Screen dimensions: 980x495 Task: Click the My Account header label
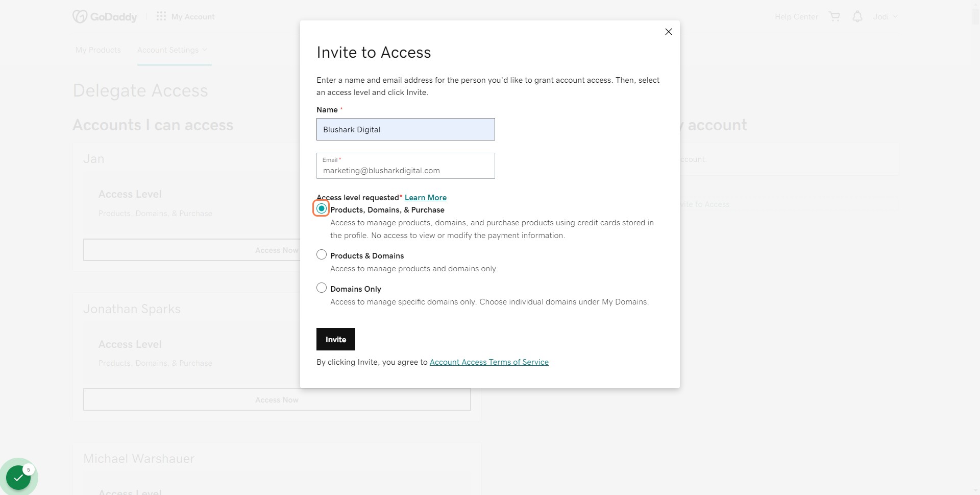click(x=193, y=17)
